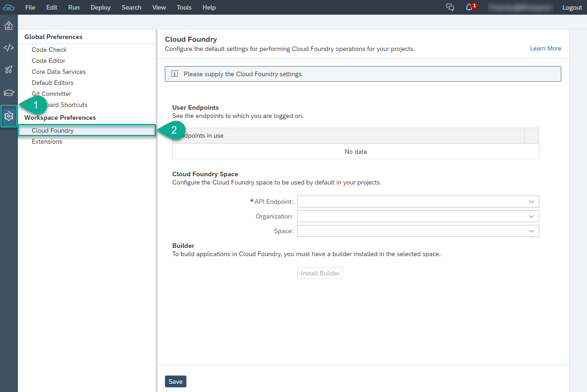587x392 pixels.
Task: Click the Install Builder button
Action: (320, 273)
